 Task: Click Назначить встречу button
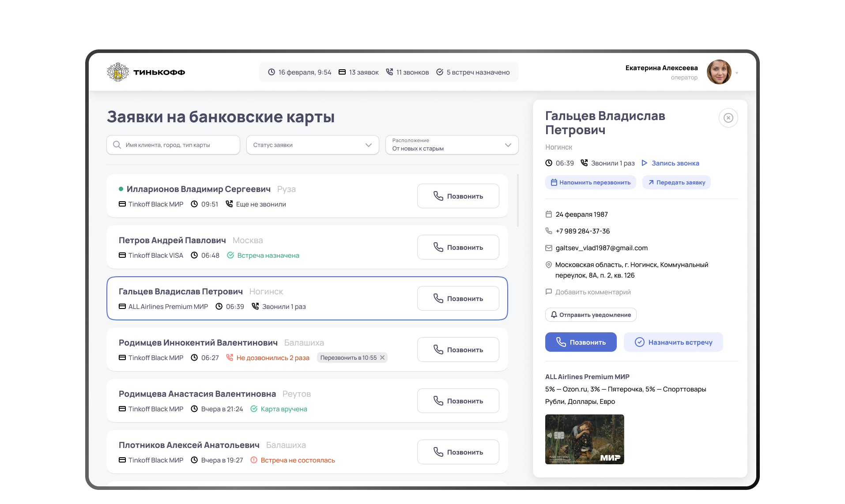(x=673, y=342)
